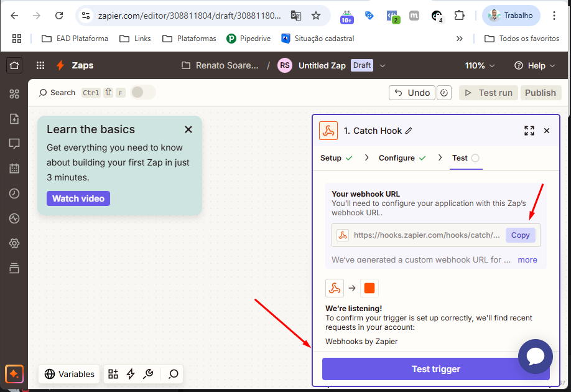Open Chrome three-dot menu

click(x=554, y=16)
